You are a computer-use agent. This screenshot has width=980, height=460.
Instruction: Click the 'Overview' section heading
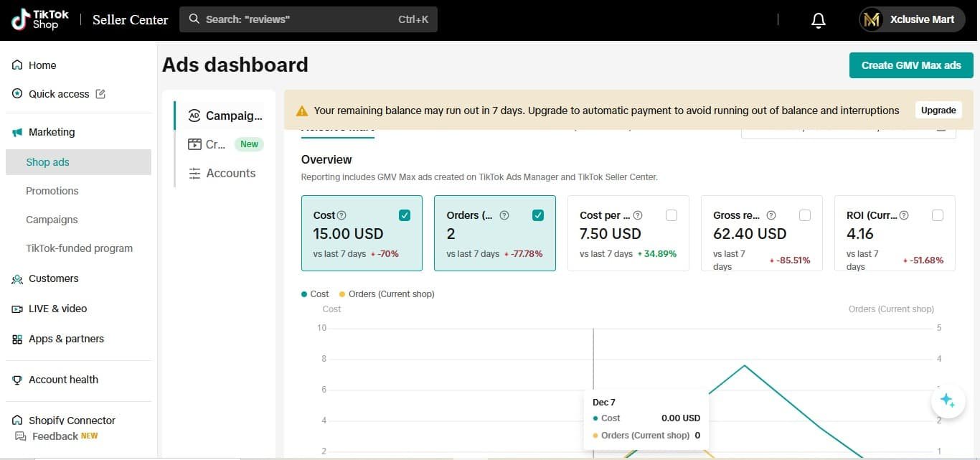(x=326, y=159)
